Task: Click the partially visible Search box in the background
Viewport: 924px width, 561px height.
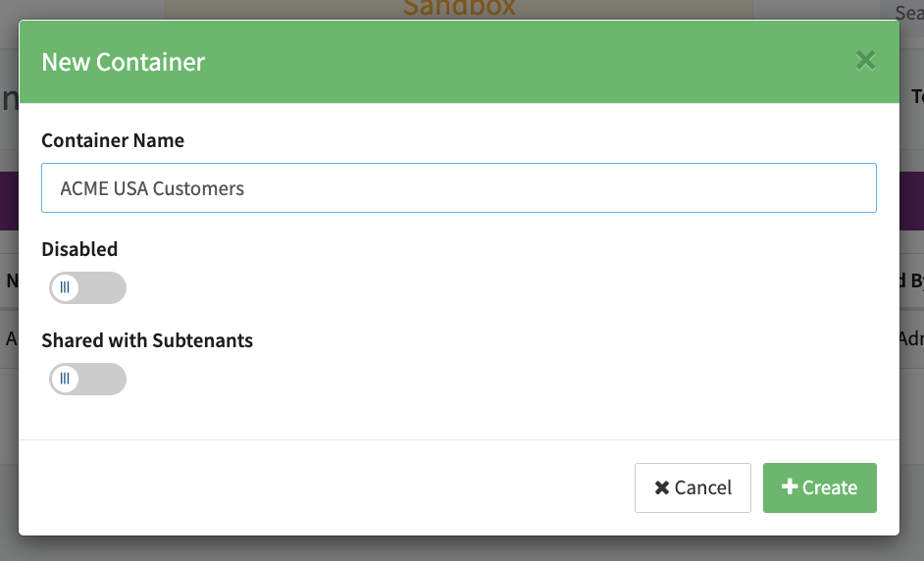Action: (x=907, y=12)
